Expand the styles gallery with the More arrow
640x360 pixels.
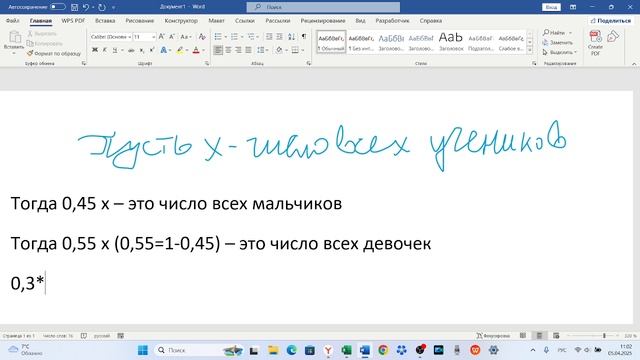coord(530,50)
